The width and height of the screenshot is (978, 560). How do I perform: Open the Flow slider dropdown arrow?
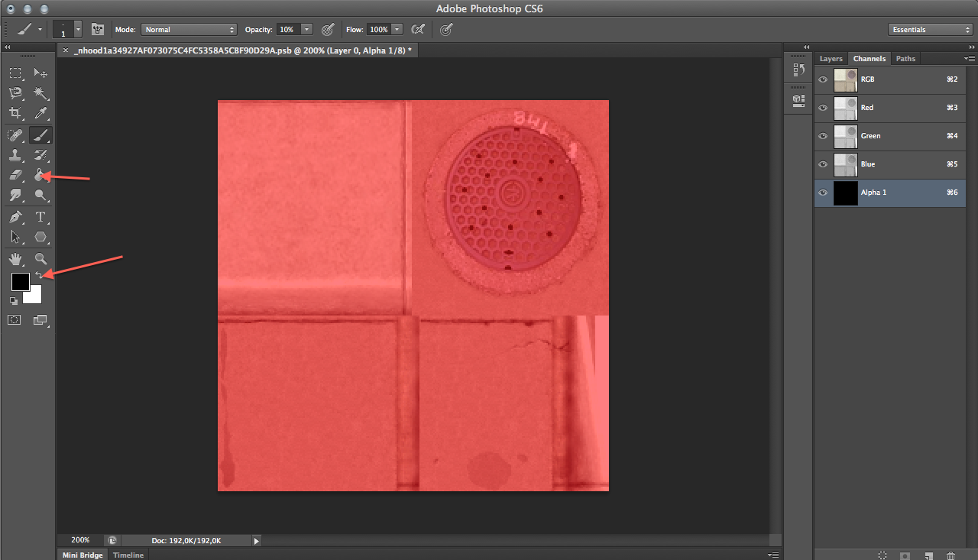[x=397, y=29]
